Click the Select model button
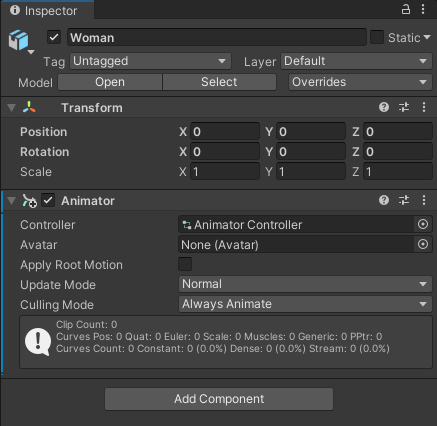The height and width of the screenshot is (426, 437). pos(219,82)
